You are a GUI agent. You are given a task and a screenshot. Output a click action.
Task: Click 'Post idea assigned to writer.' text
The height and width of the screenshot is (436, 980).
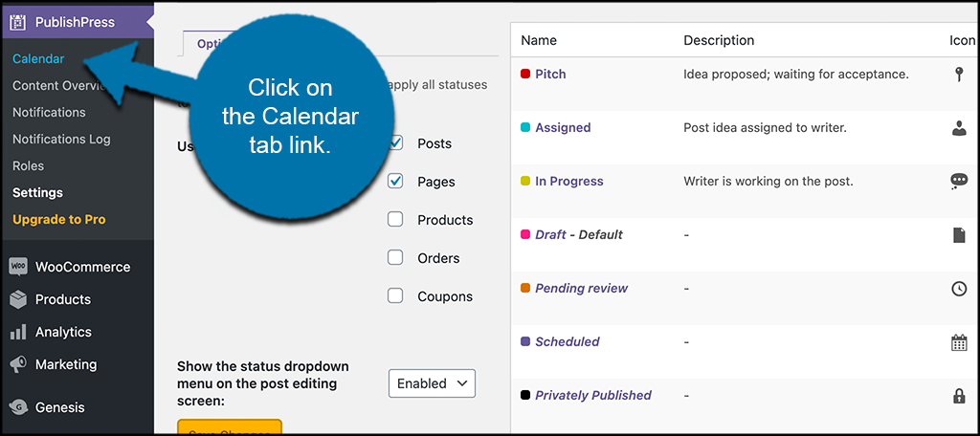(765, 127)
